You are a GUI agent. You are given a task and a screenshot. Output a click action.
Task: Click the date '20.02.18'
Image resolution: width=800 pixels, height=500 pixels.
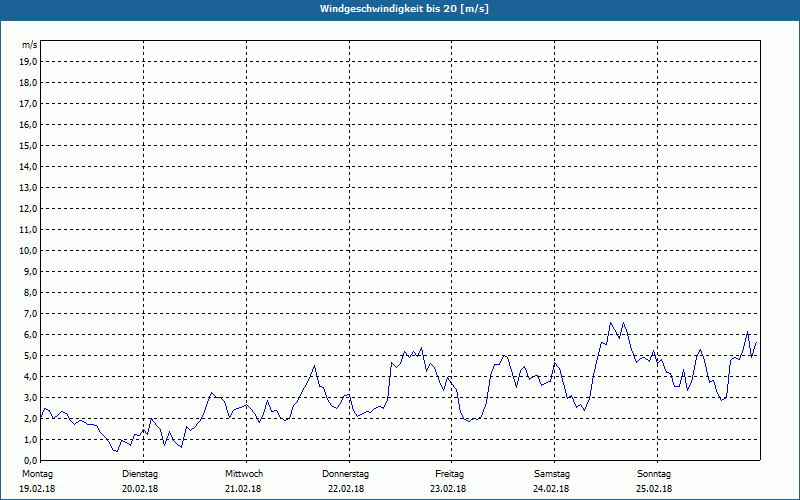point(140,489)
